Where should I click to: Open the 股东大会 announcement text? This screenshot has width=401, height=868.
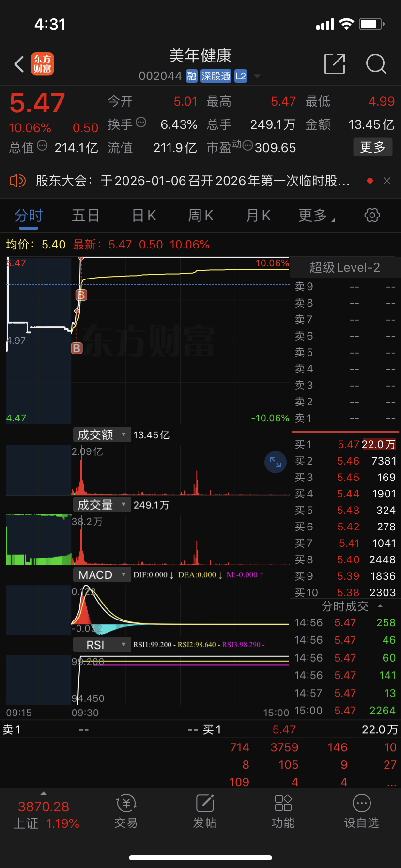pyautogui.click(x=193, y=181)
